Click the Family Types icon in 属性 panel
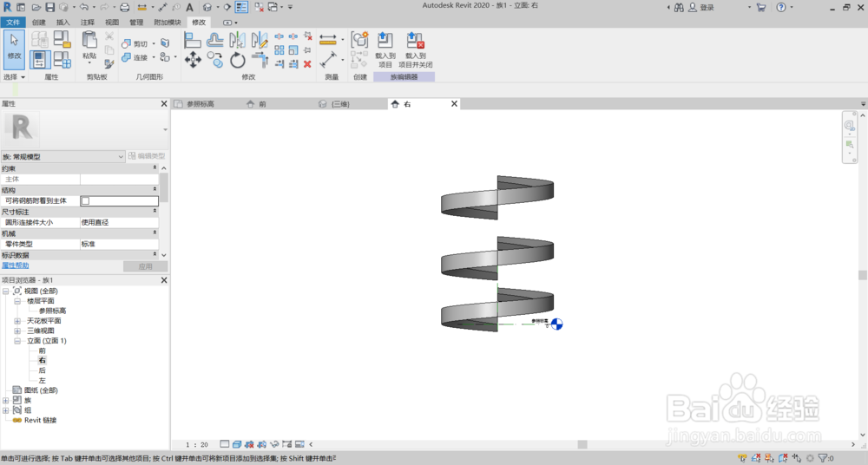Screen dimensions: 868x465 (x=62, y=59)
